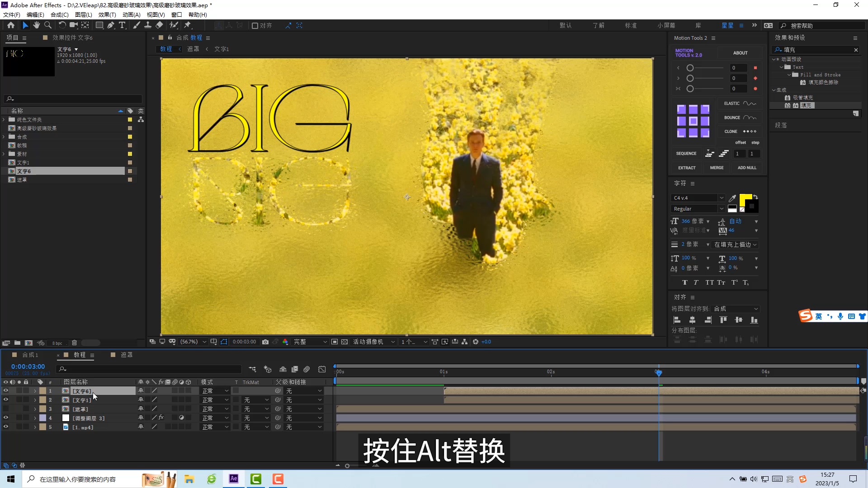Click align top edges icon
The height and width of the screenshot is (488, 868).
[723, 320]
